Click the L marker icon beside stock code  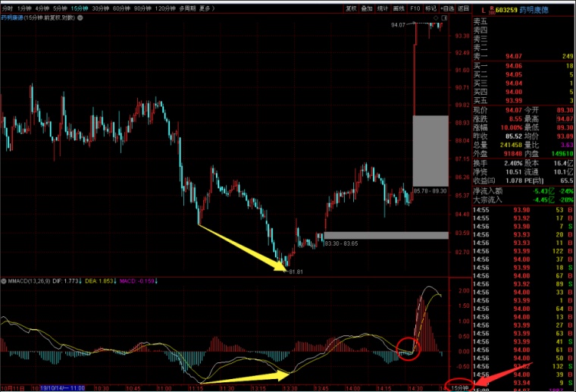click(484, 11)
